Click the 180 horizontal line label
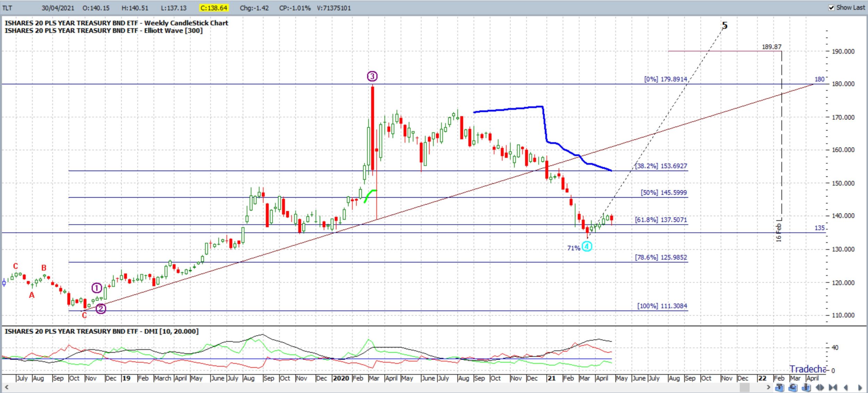The height and width of the screenshot is (393, 868). point(819,79)
